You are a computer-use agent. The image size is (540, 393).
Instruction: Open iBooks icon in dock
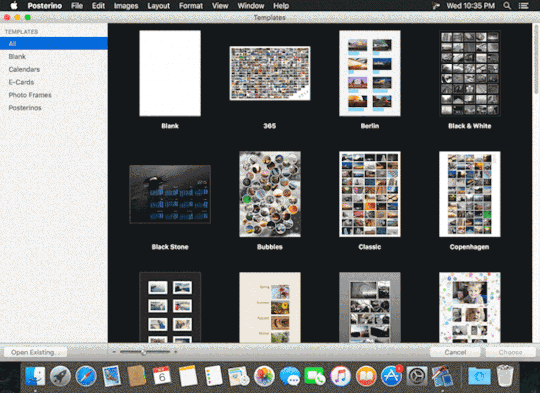pos(366,376)
